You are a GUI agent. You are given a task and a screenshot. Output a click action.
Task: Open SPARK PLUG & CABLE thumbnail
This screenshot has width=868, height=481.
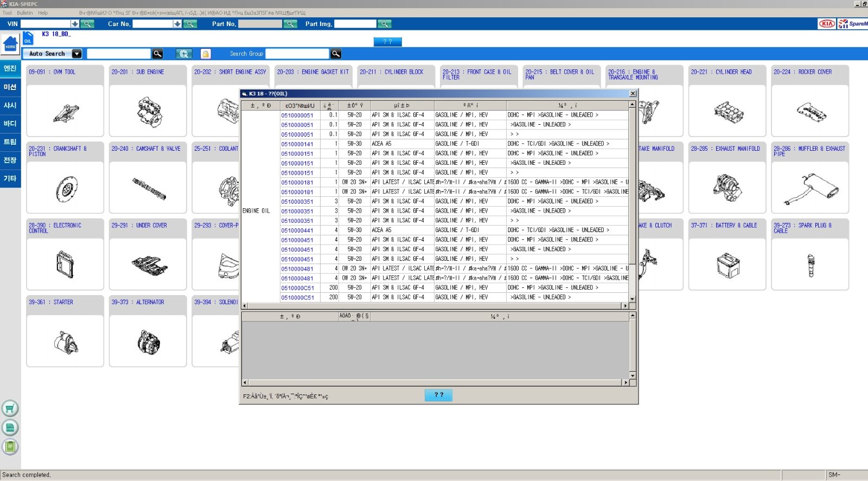coord(810,265)
